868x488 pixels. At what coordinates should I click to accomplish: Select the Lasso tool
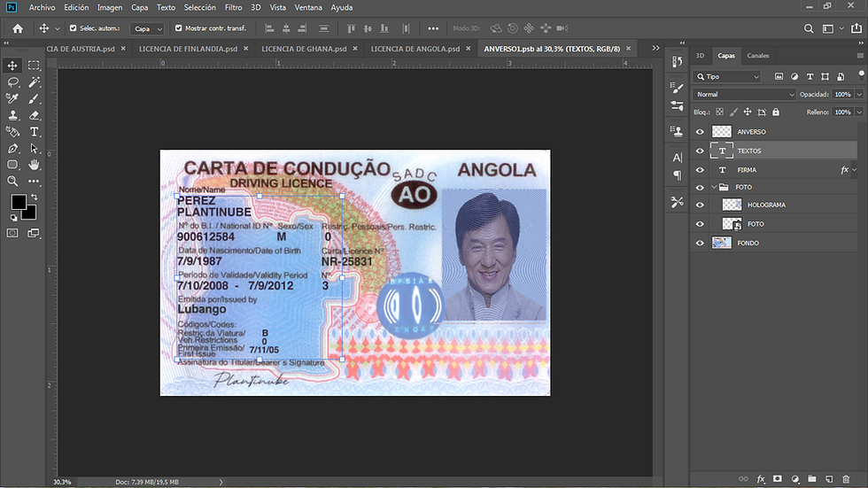tap(12, 81)
